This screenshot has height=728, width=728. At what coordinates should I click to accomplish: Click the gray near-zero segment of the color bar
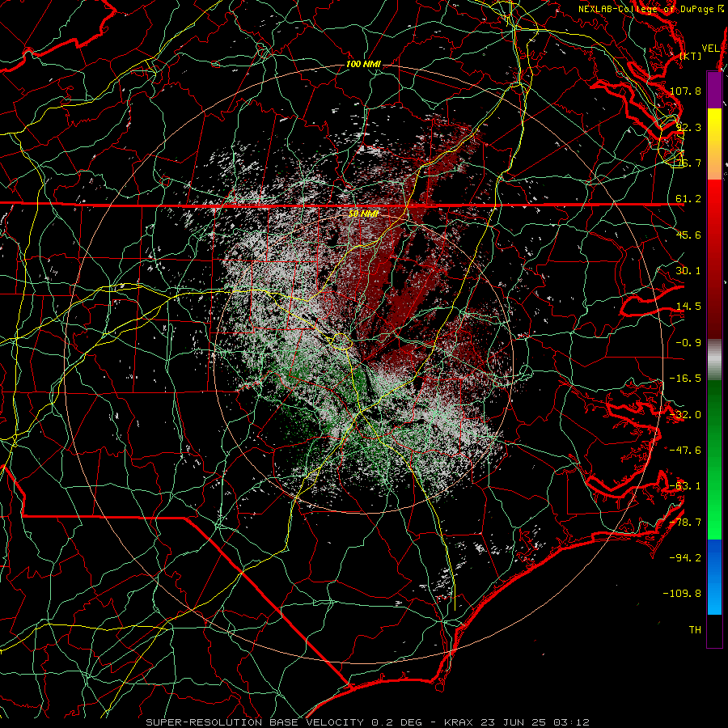(714, 360)
